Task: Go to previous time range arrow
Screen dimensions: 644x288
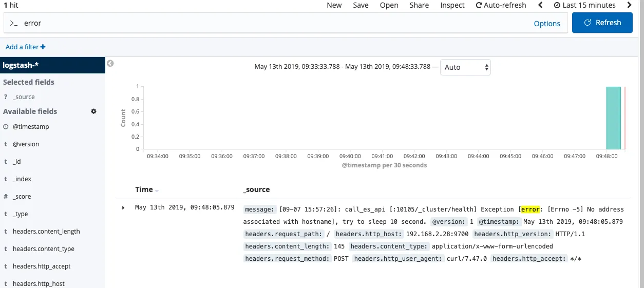Action: click(x=540, y=5)
